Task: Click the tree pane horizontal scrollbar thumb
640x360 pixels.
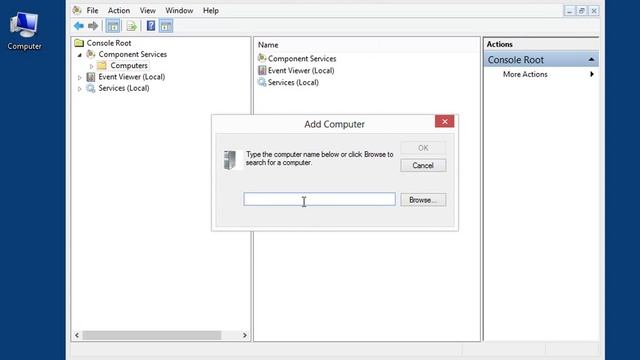Action: pos(152,335)
